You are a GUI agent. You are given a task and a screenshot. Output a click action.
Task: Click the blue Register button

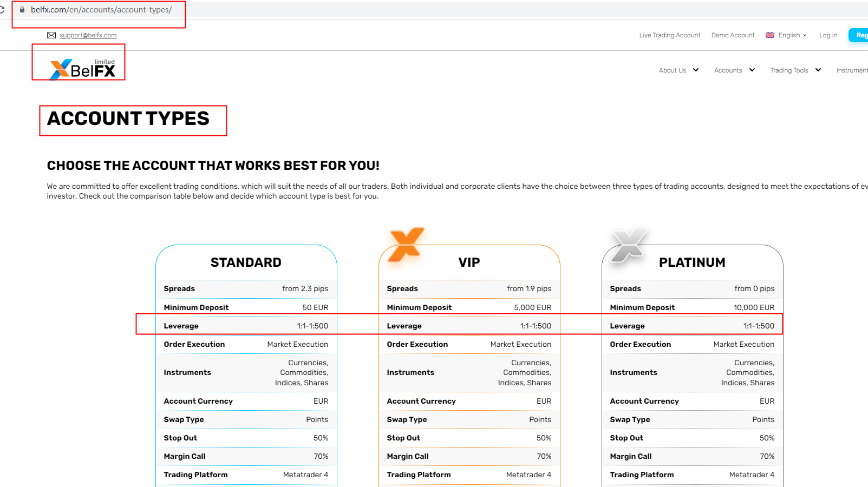point(859,35)
